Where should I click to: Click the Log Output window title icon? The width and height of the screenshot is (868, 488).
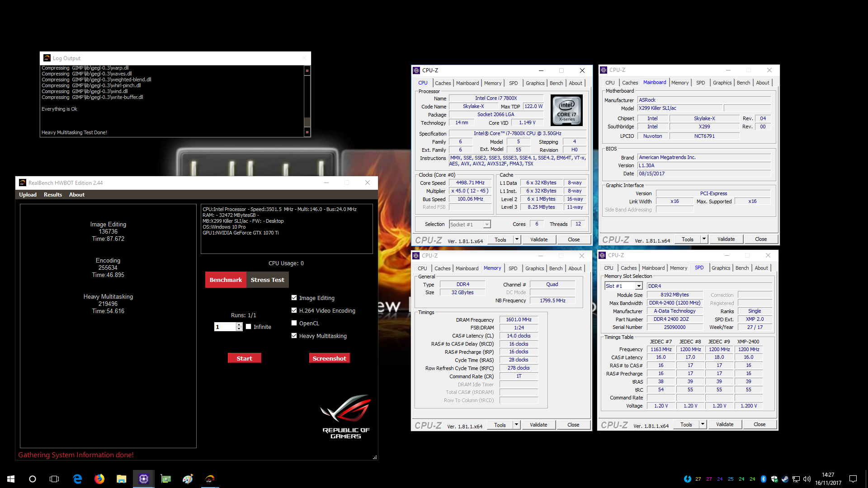click(47, 58)
